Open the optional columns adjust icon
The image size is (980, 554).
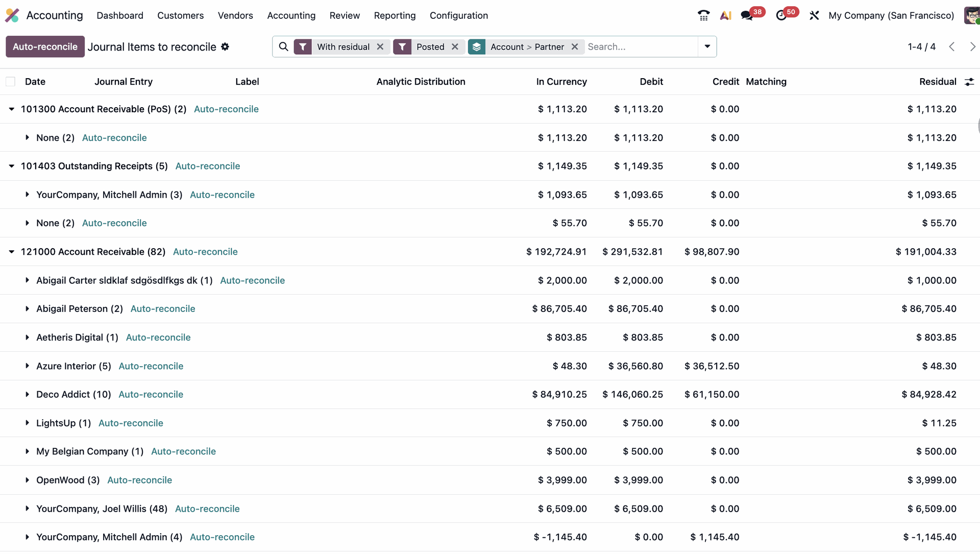[x=969, y=82]
